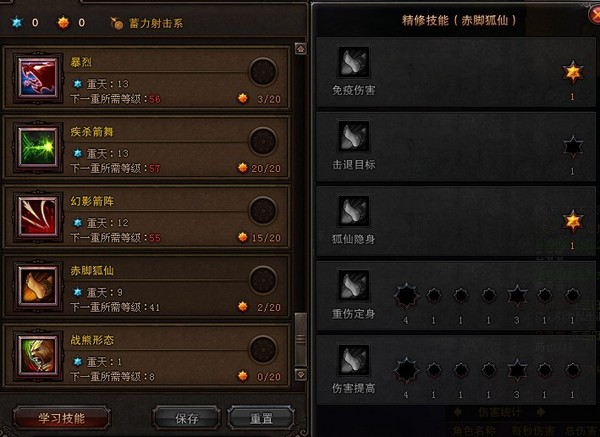The width and height of the screenshot is (600, 437).
Task: Click the skill list scrollbar thumb
Action: point(301,339)
